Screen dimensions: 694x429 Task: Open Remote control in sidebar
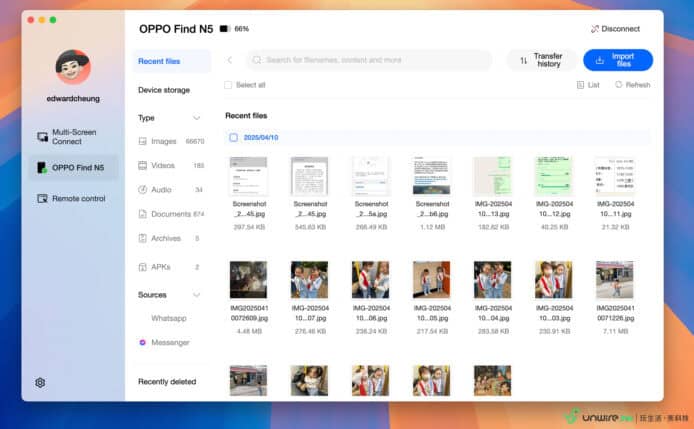[71, 199]
